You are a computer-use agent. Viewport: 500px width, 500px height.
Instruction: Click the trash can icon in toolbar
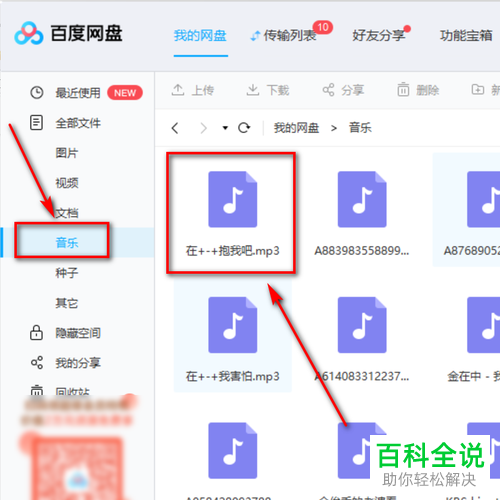(x=403, y=89)
